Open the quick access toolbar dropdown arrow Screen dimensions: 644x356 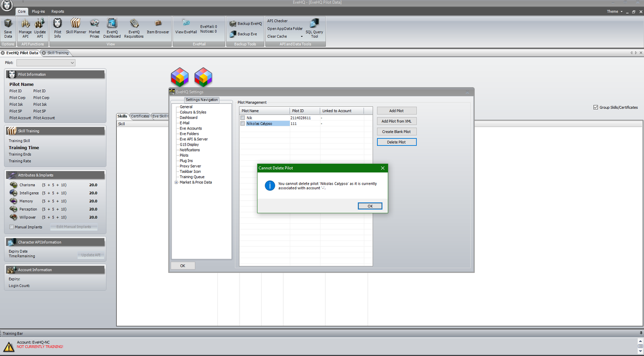23,3
